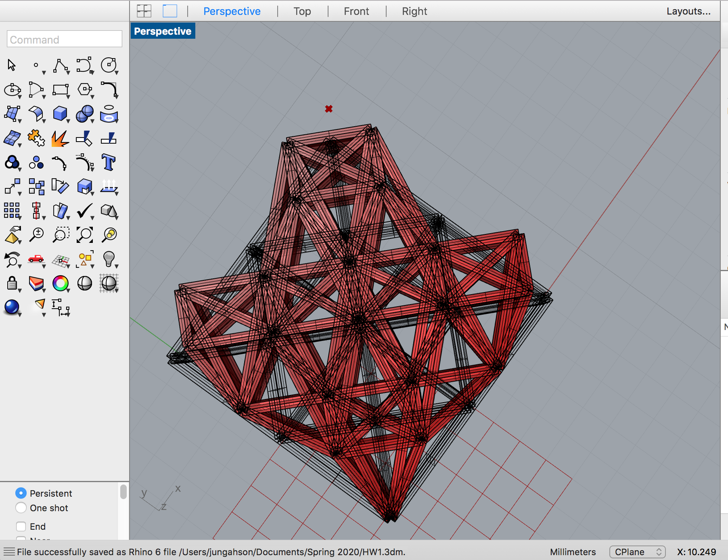Select the rectangular Array tool

click(12, 211)
